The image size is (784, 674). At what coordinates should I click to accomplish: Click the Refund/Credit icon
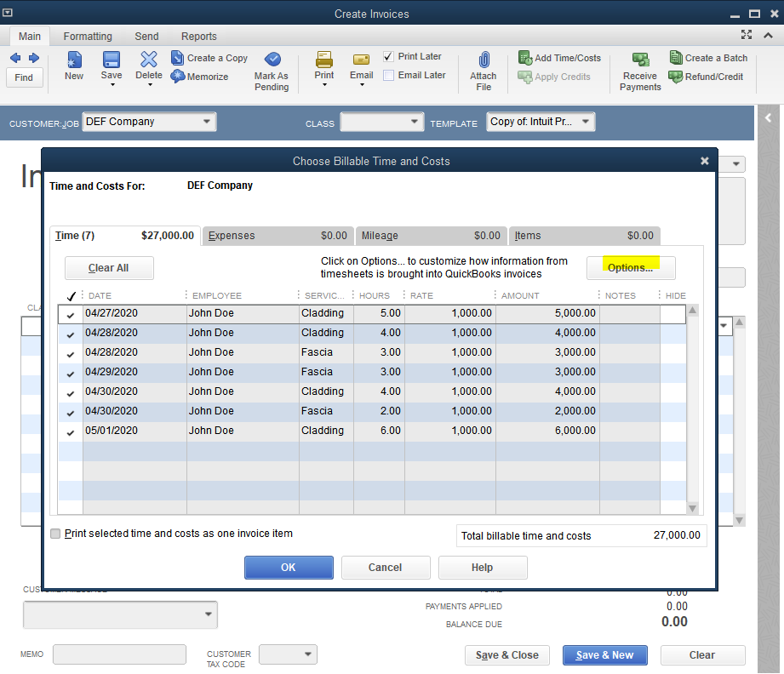(676, 77)
